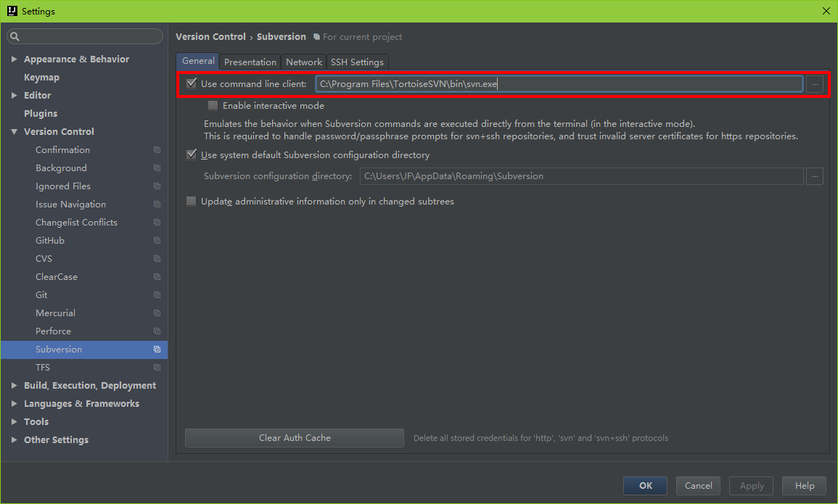This screenshot has height=504, width=838.
Task: Click the per-project icon beside Mercurial
Action: [x=157, y=313]
